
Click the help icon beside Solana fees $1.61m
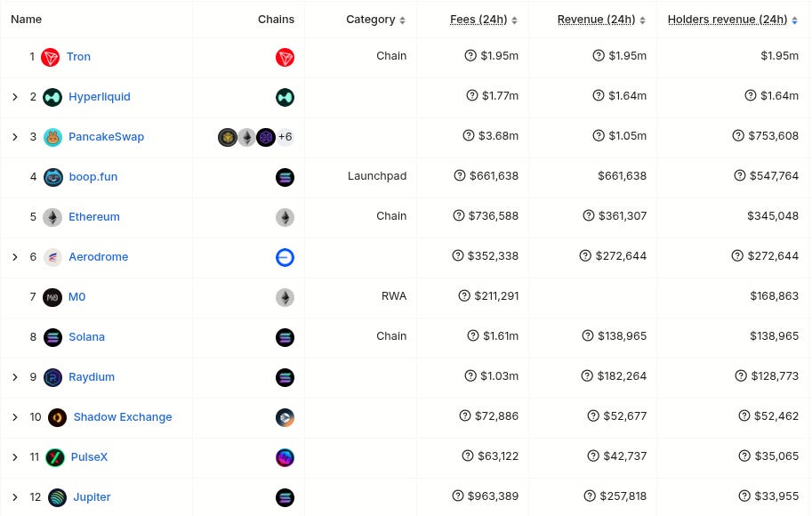coord(473,335)
